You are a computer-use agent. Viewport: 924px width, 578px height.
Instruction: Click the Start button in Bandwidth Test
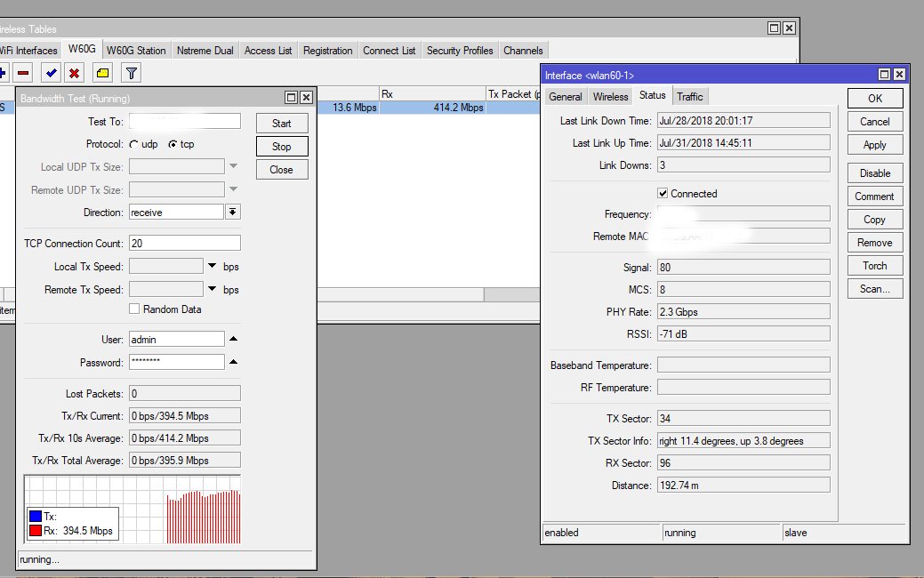click(x=282, y=123)
